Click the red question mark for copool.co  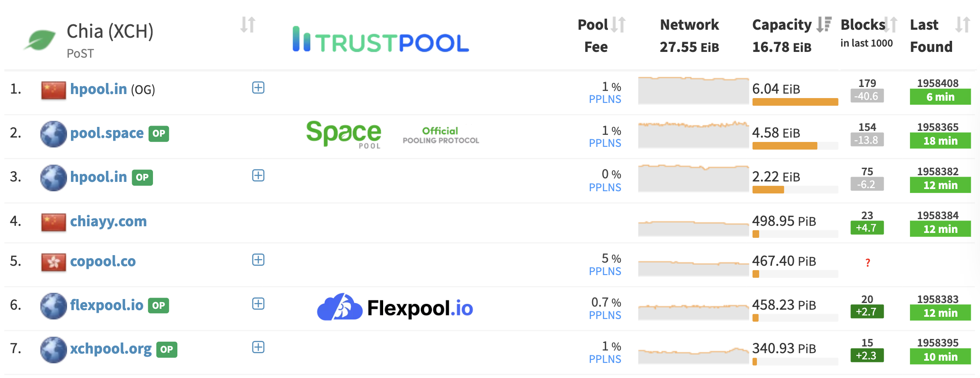tap(868, 263)
